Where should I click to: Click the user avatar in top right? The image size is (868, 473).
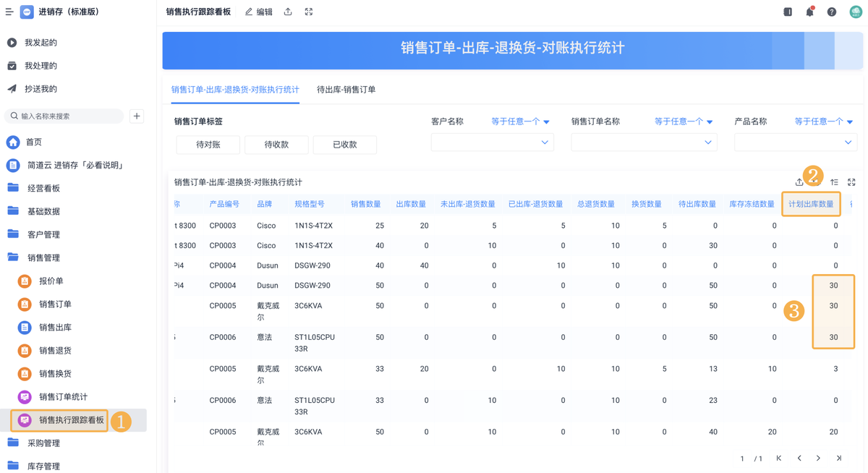coord(855,12)
